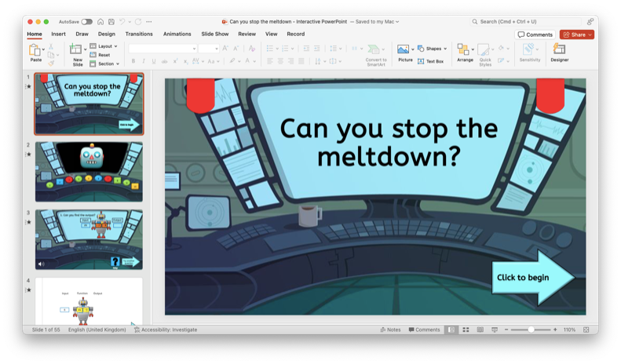The height and width of the screenshot is (364, 621).
Task: Open the font size combo box
Action: coord(209,49)
